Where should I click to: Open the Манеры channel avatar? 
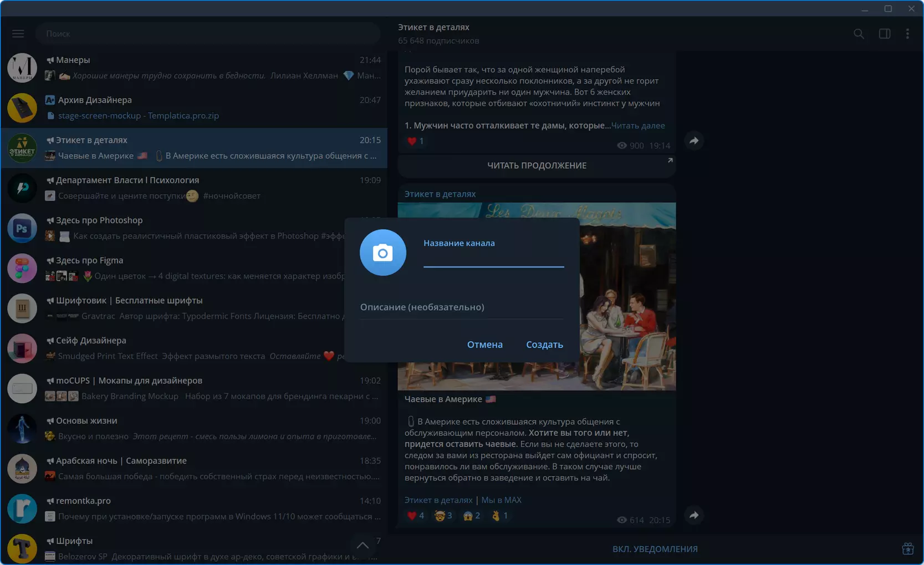click(x=22, y=68)
